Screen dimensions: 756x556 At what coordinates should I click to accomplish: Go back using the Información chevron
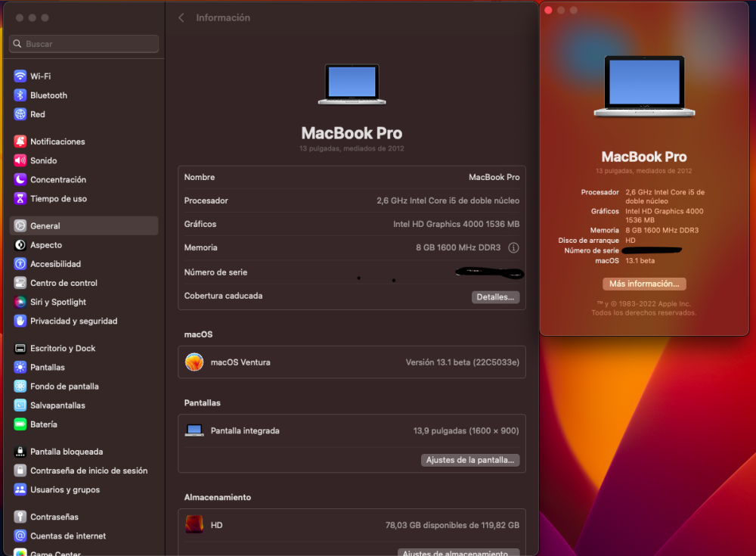pos(181,18)
